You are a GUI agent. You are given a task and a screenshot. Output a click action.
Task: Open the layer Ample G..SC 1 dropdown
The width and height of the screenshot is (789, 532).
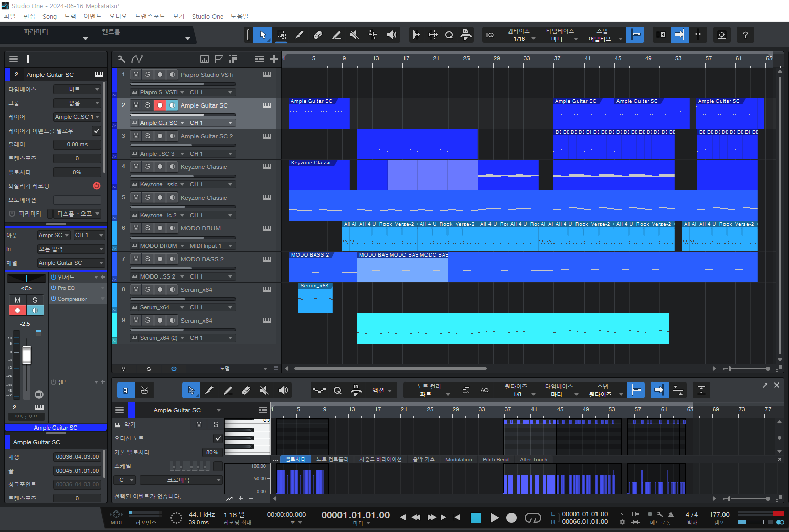coord(77,117)
